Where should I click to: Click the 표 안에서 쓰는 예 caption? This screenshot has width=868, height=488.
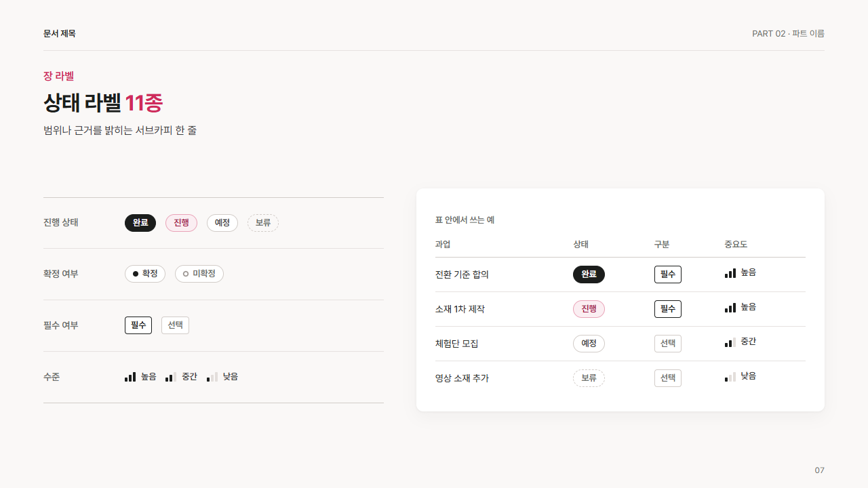pyautogui.click(x=465, y=220)
